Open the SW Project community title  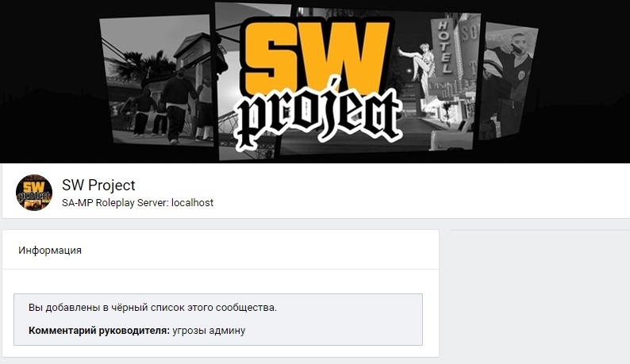[98, 186]
